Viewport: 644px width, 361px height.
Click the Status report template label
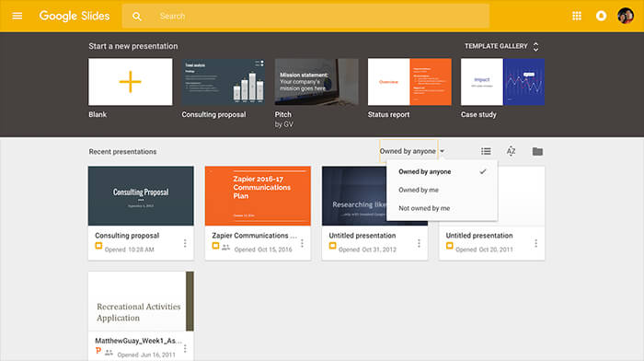[x=388, y=115]
